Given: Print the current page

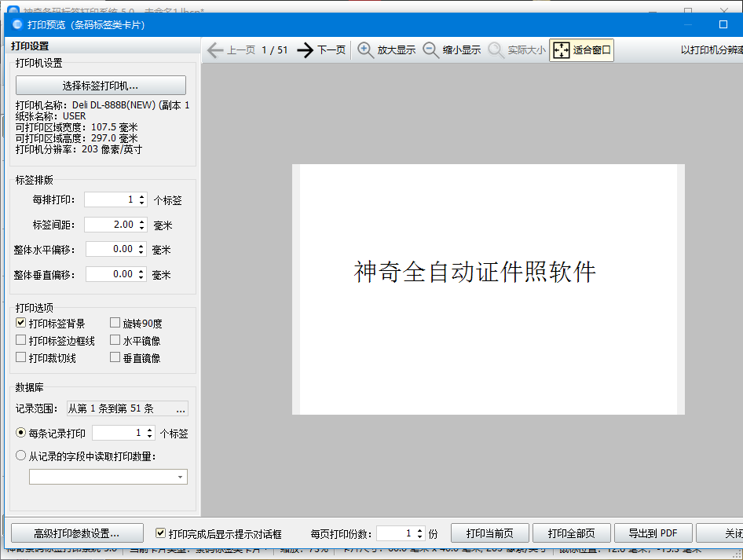Looking at the screenshot, I should click(x=489, y=533).
